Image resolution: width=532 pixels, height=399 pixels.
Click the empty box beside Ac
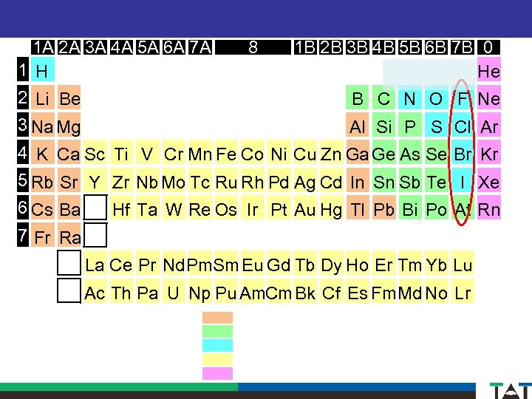click(x=69, y=290)
